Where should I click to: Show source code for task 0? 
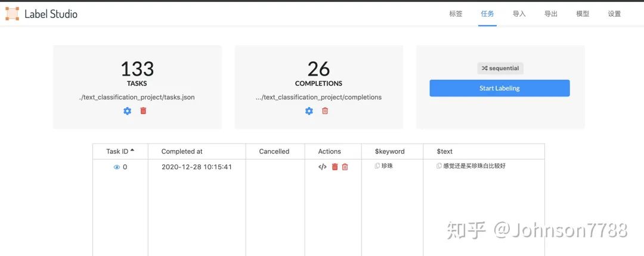[x=323, y=167]
